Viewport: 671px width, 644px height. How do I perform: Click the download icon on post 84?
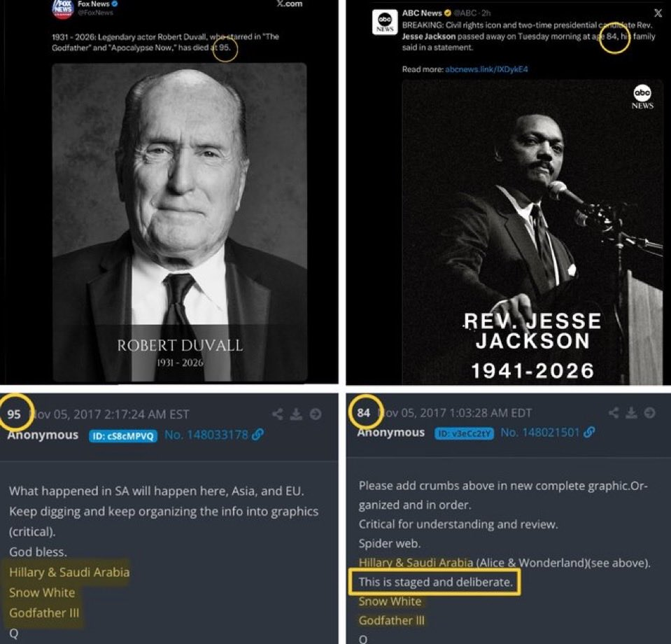(x=632, y=413)
